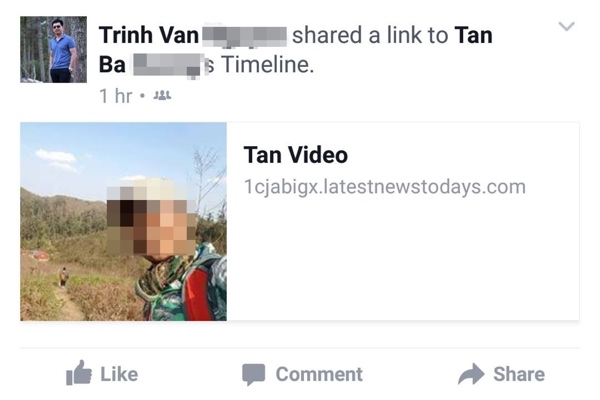
Task: Open the link preview hillside photo
Action: point(124,222)
